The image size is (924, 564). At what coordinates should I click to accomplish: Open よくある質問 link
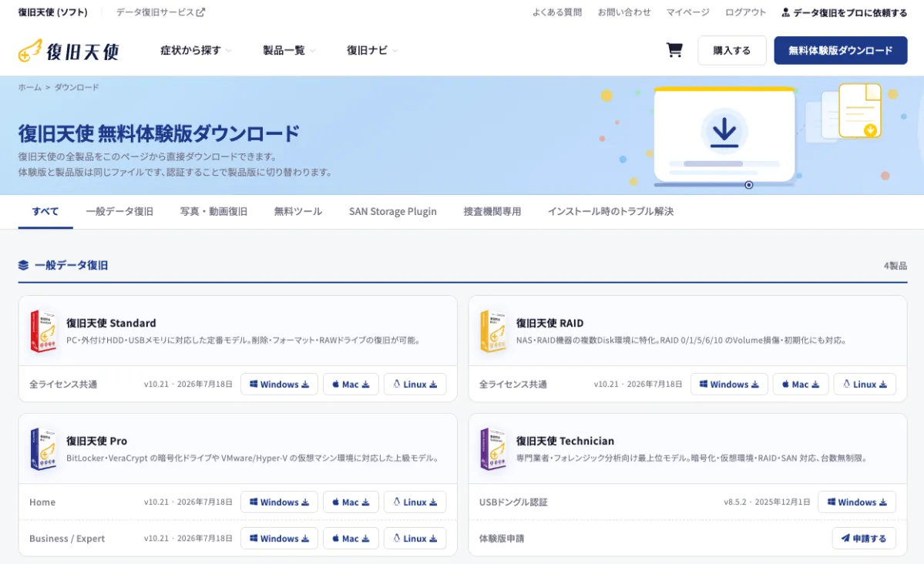pyautogui.click(x=557, y=12)
